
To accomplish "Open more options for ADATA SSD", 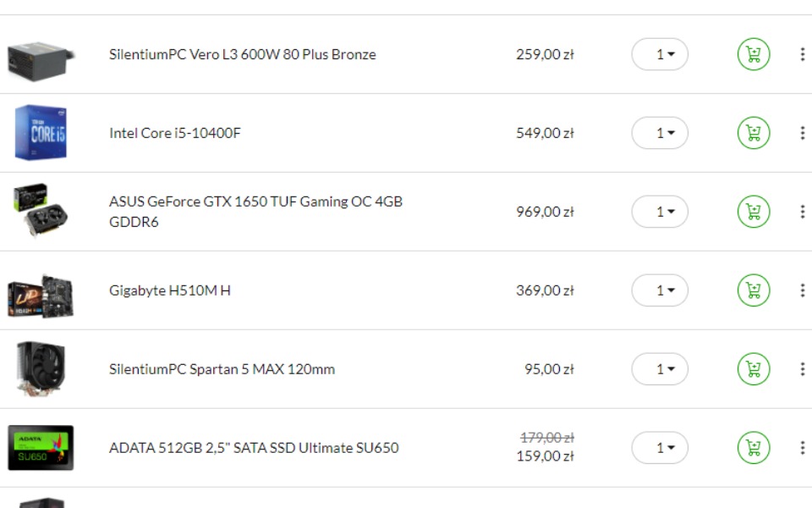I will pyautogui.click(x=802, y=448).
